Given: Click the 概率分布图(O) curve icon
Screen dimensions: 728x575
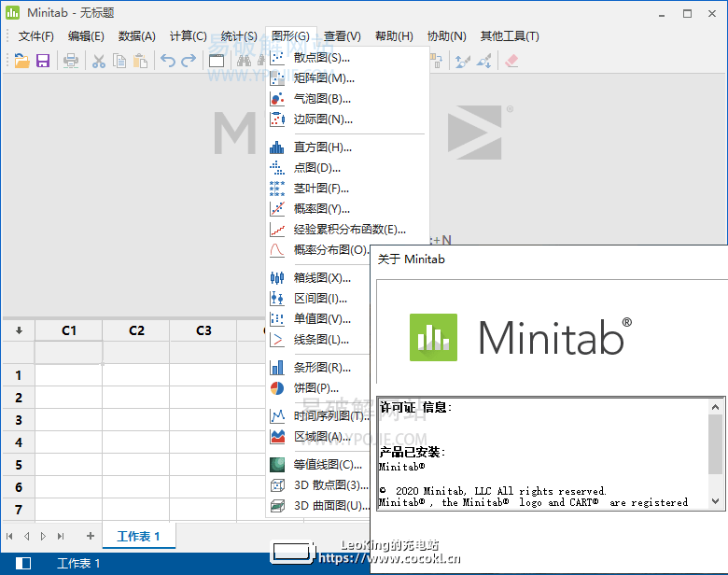Looking at the screenshot, I should 277,250.
